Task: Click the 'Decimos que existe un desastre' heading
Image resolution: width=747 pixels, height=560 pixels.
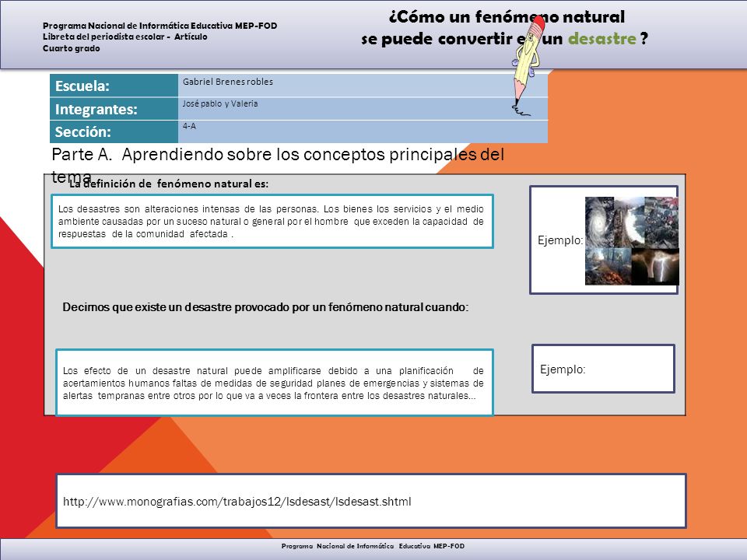Action: (265, 307)
